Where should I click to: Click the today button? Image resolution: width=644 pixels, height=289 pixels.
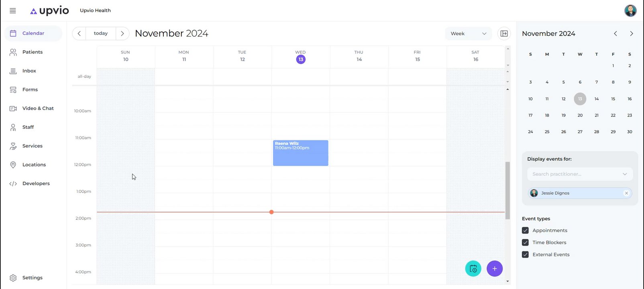(101, 34)
